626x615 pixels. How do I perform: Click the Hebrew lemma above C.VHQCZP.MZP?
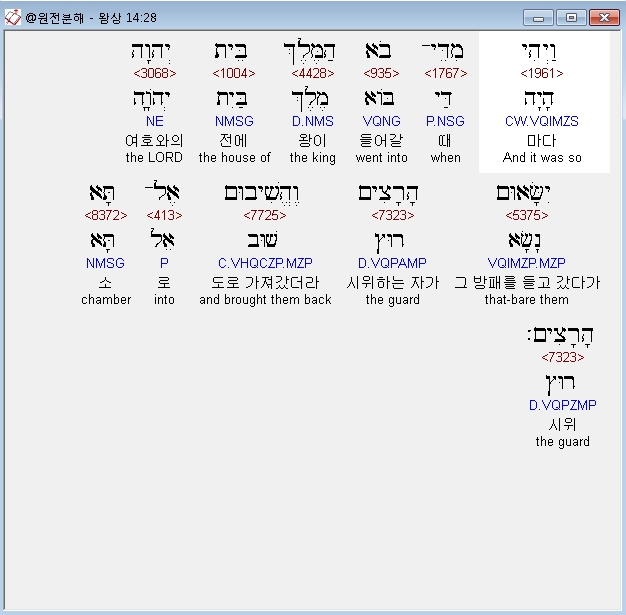[262, 240]
